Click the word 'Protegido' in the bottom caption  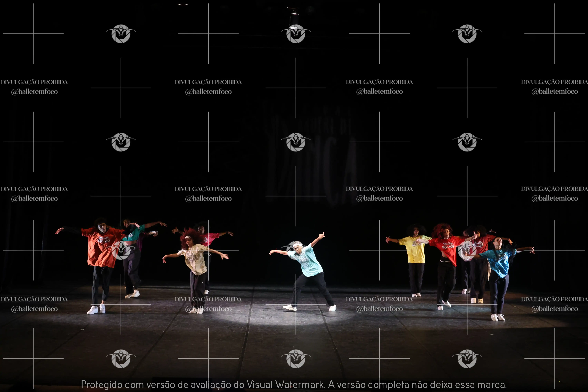102,384
